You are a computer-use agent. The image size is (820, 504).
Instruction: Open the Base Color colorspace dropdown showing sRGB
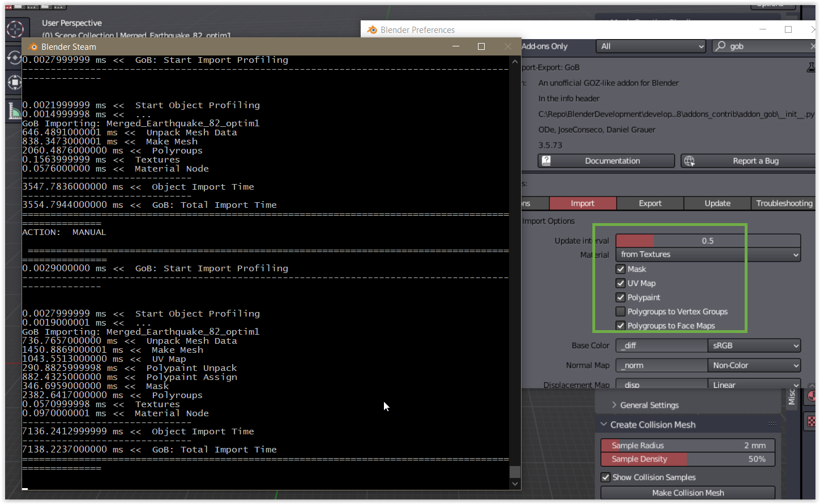pyautogui.click(x=754, y=345)
